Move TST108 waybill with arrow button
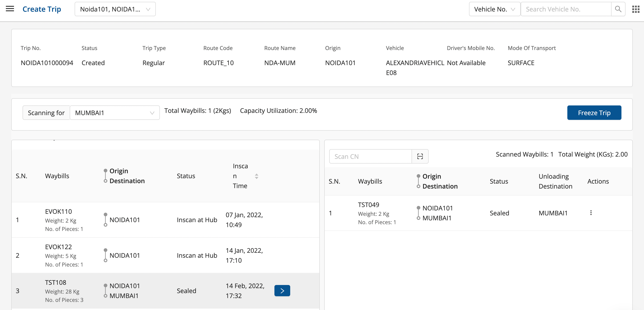The width and height of the screenshot is (644, 310). (282, 291)
